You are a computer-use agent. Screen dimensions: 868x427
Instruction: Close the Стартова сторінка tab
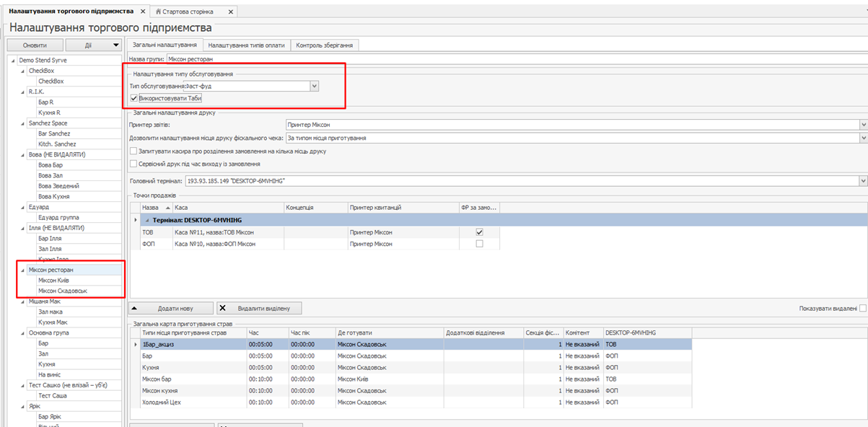[x=230, y=12]
